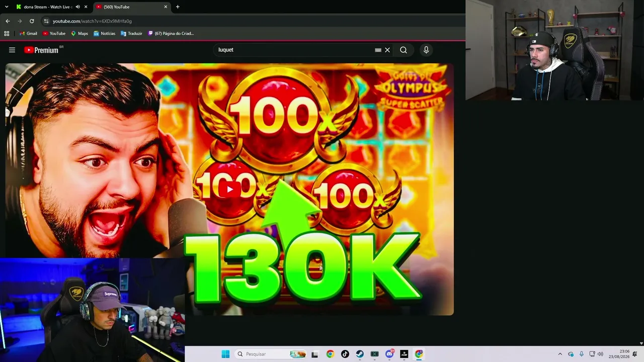Image resolution: width=644 pixels, height=362 pixels.
Task: Open the Página do Criador bookmark
Action: pyautogui.click(x=171, y=33)
